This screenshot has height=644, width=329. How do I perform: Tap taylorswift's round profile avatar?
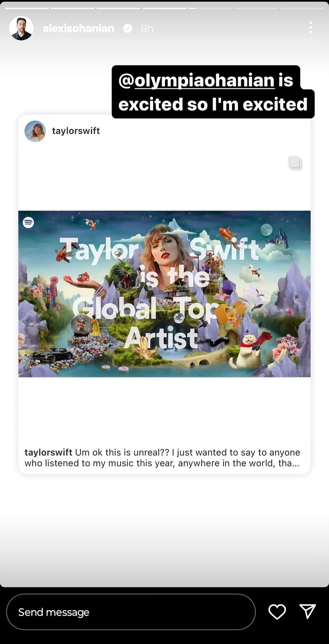pyautogui.click(x=35, y=131)
